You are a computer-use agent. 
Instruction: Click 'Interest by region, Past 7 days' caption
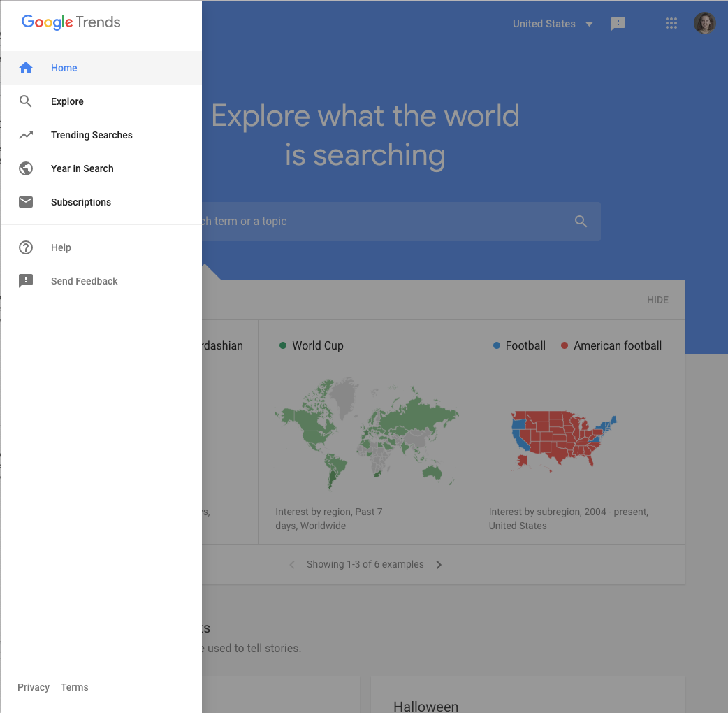pyautogui.click(x=328, y=519)
